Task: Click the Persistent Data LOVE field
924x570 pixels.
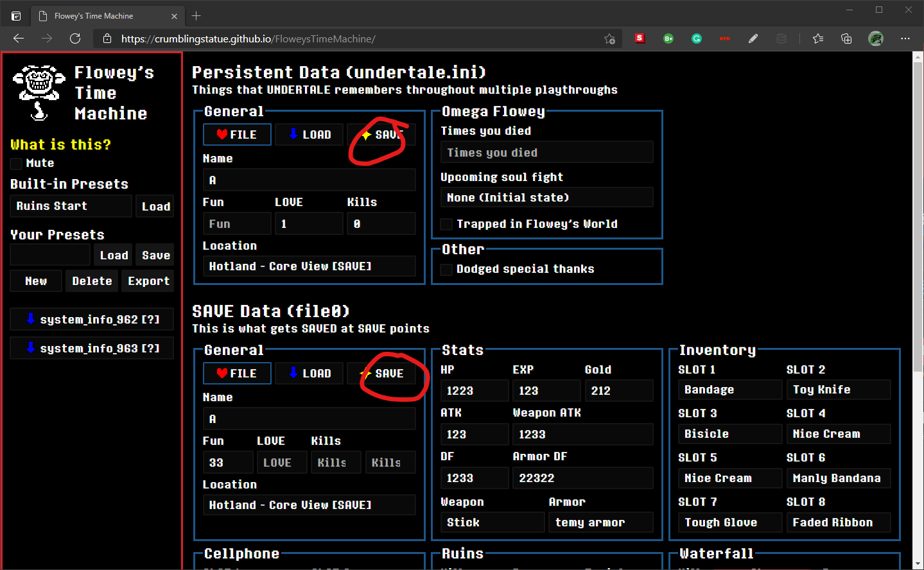Action: (x=309, y=224)
